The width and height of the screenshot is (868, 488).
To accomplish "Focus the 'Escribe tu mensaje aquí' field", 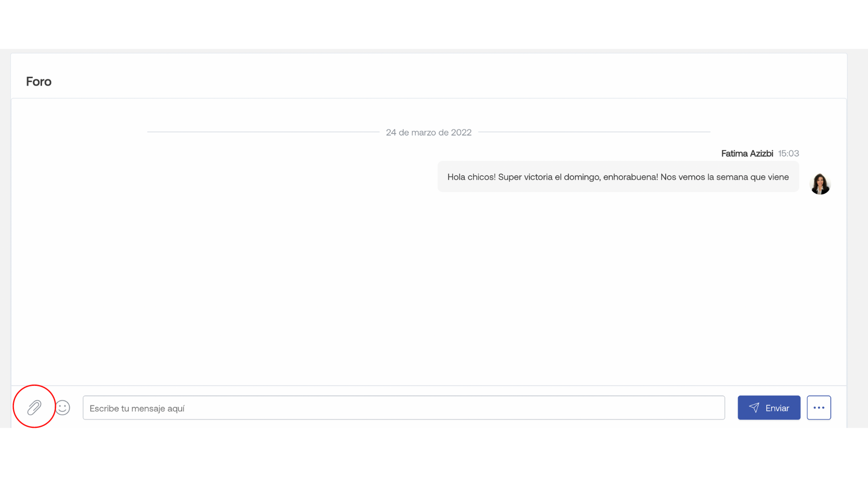I will click(404, 408).
